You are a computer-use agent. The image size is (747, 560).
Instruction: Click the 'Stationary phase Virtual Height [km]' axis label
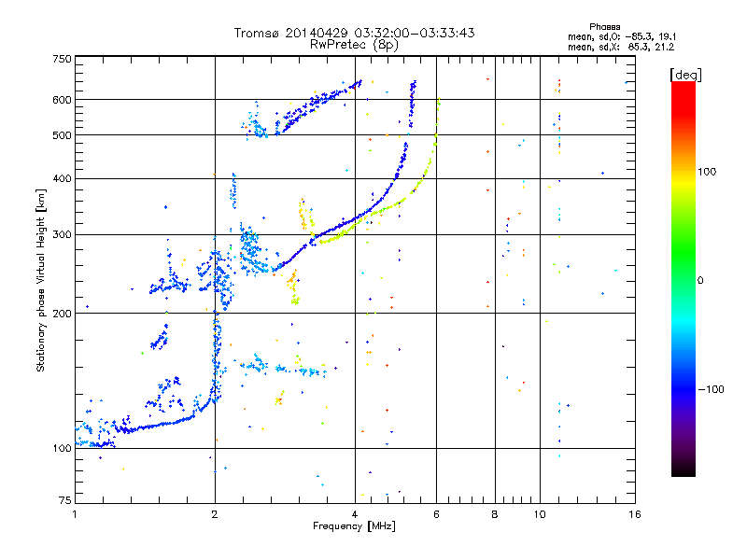click(x=41, y=280)
